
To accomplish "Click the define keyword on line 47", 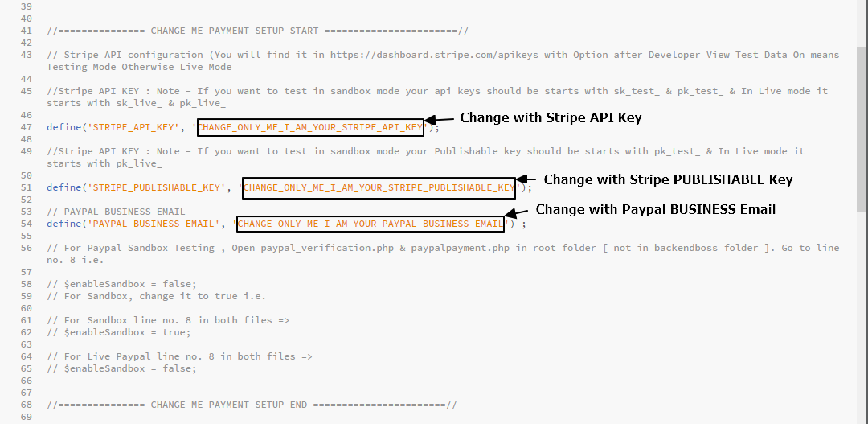I will click(x=63, y=127).
